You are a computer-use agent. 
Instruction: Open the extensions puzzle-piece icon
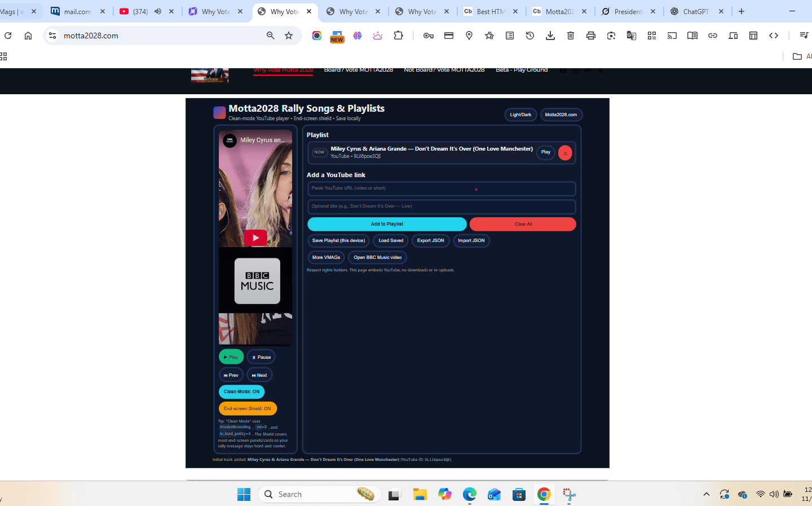(x=398, y=36)
